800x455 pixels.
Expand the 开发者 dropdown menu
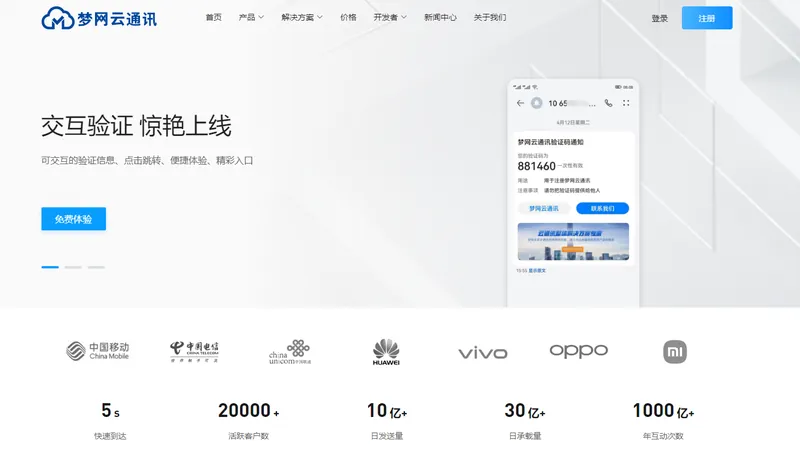(x=390, y=17)
